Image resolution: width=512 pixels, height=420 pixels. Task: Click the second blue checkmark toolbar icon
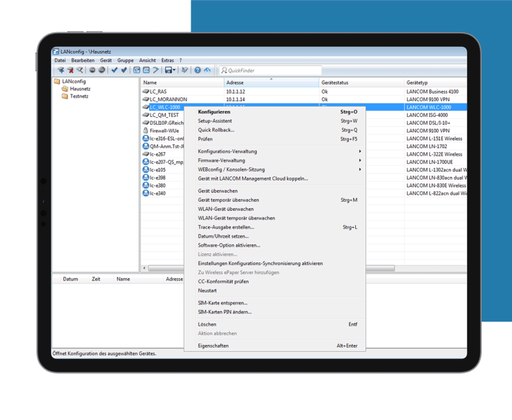coord(124,70)
